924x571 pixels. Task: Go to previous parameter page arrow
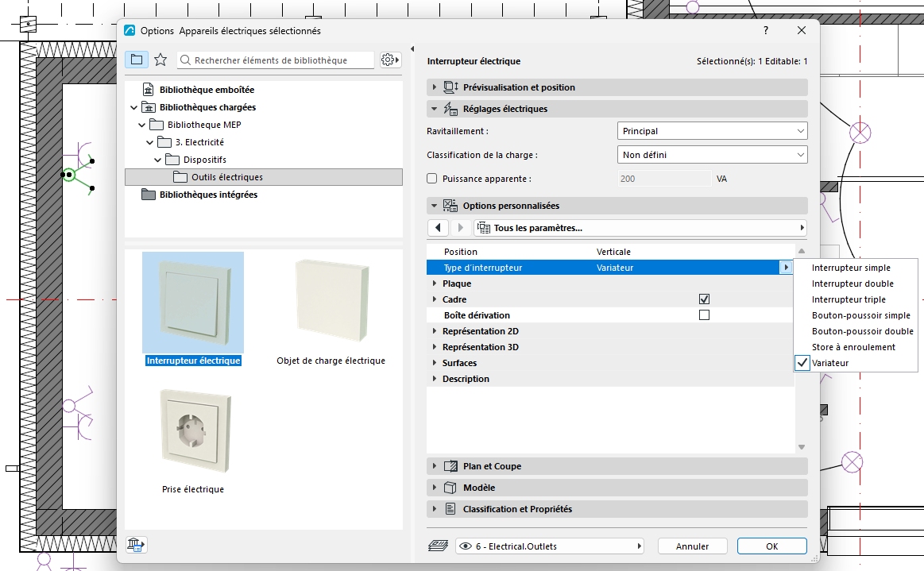click(438, 228)
